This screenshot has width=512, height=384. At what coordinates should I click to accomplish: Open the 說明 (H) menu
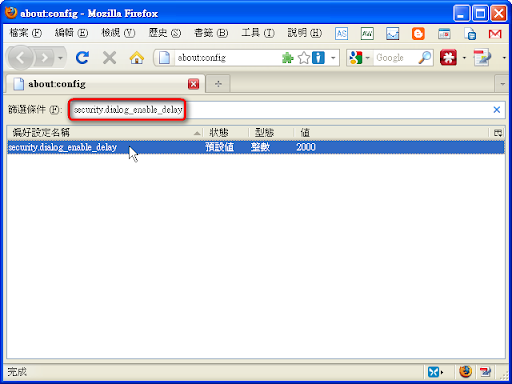coord(305,33)
